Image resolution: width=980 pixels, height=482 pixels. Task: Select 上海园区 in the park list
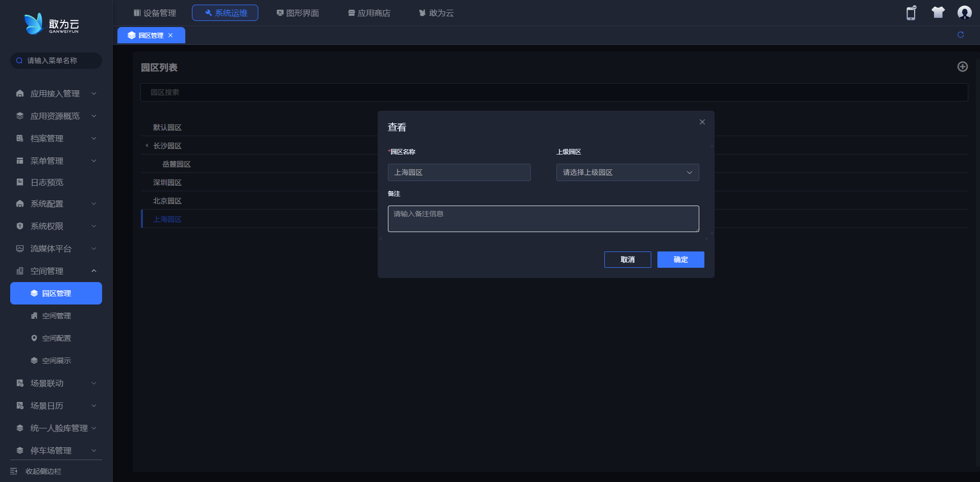167,219
